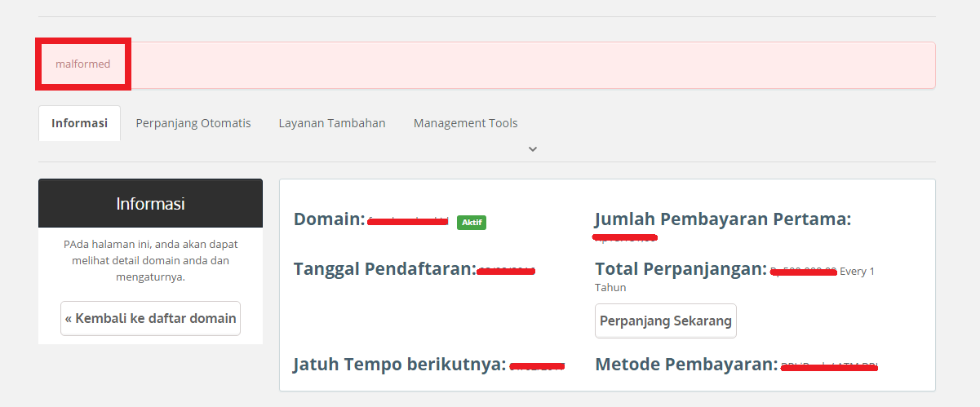Open the Management Tools tab
Viewport: 980px width, 407px height.
[465, 123]
